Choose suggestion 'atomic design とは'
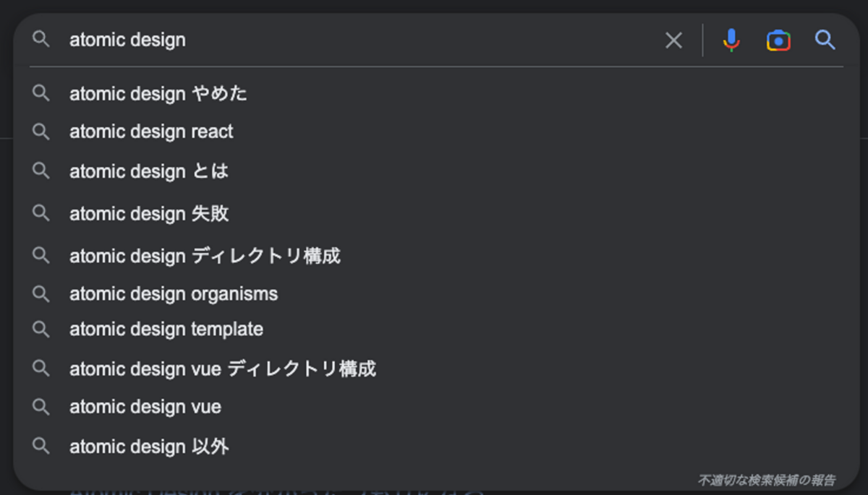The height and width of the screenshot is (495, 868). tap(434, 171)
